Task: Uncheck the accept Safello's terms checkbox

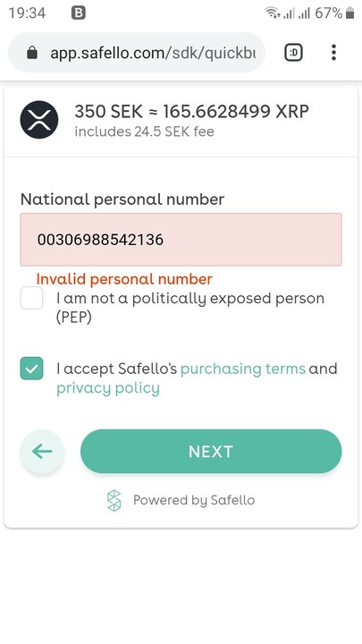Action: pos(31,369)
